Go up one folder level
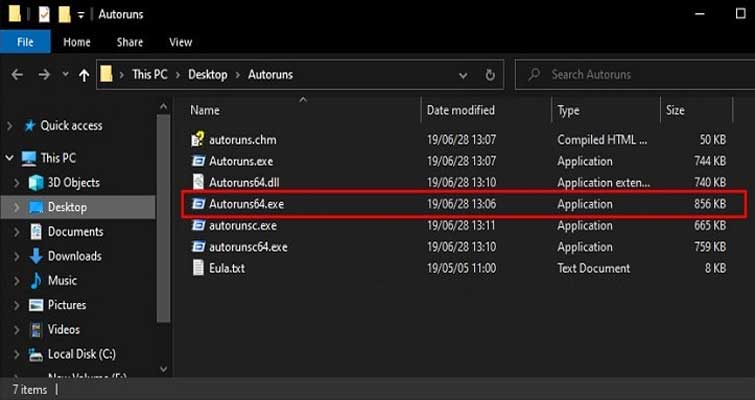This screenshot has width=755, height=400. tap(84, 75)
